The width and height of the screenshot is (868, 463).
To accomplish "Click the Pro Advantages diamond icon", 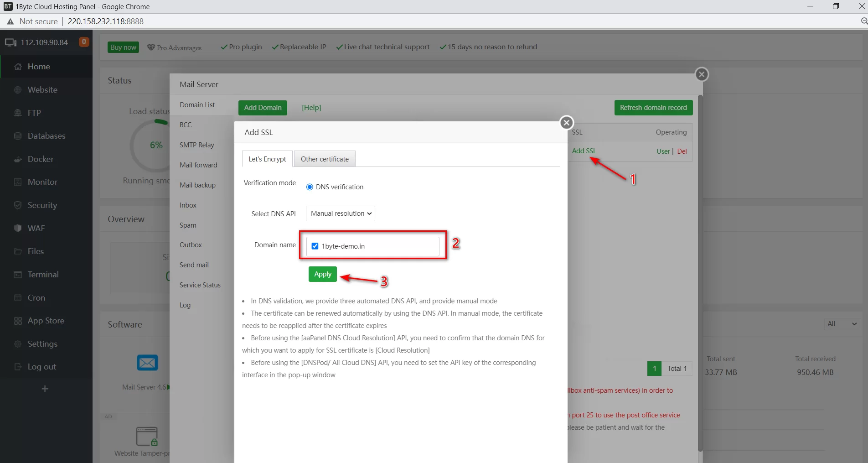I will (x=151, y=47).
